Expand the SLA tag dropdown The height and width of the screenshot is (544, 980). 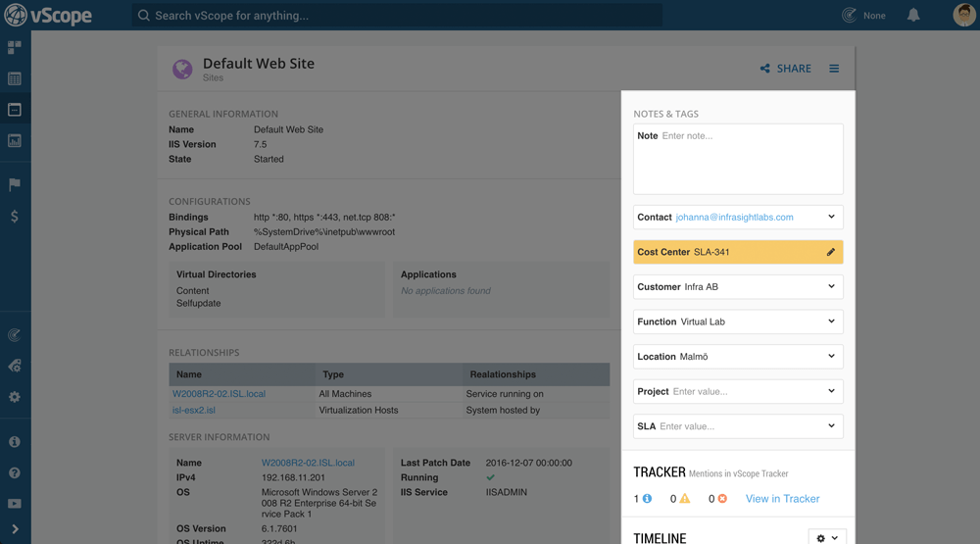click(831, 425)
